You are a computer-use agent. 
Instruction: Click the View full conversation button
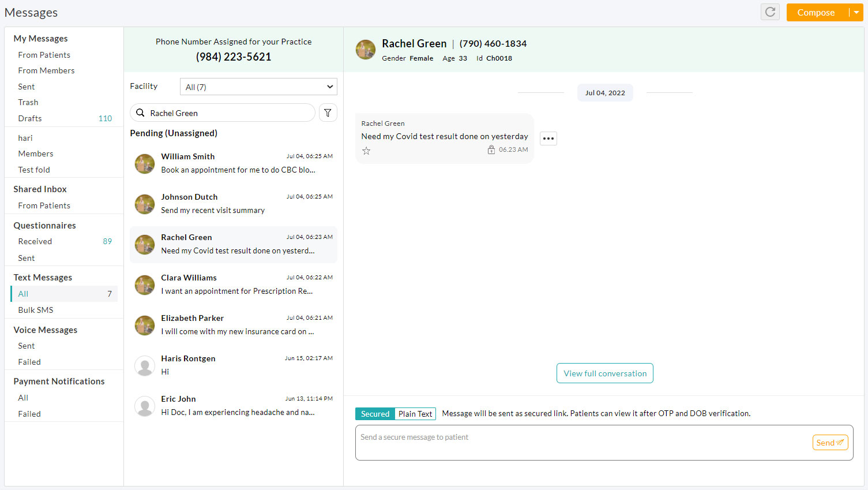[604, 373]
